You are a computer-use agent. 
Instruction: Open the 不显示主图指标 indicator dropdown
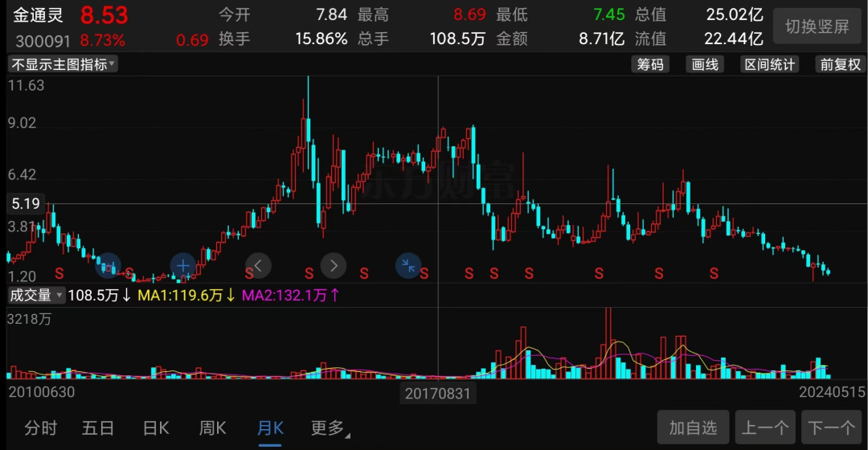(63, 65)
